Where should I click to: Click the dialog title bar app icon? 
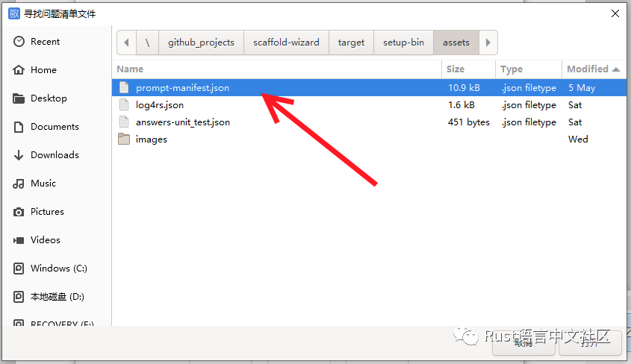pyautogui.click(x=14, y=13)
